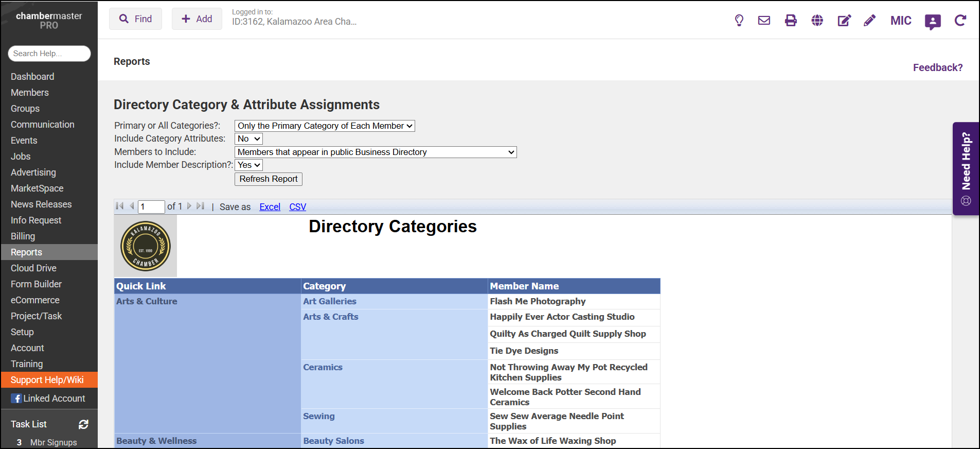Open the chat person icon

pos(932,22)
